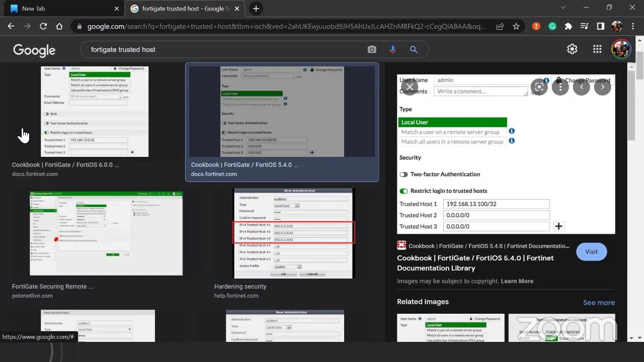Click the browser forward arrow
This screenshot has height=362, width=644.
27,26
